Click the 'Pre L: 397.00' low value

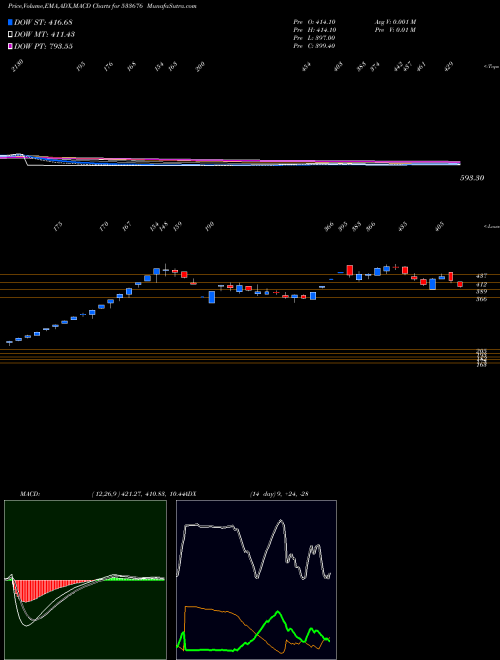click(314, 38)
